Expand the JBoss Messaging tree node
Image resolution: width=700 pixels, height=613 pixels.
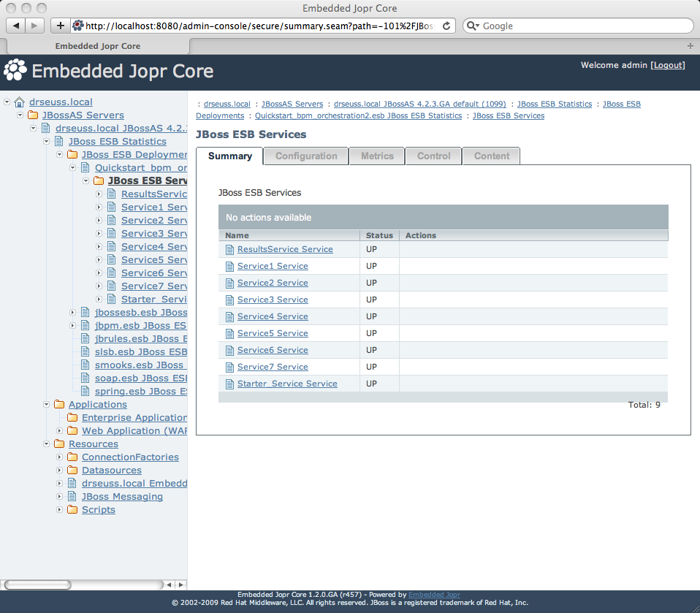pos(59,496)
